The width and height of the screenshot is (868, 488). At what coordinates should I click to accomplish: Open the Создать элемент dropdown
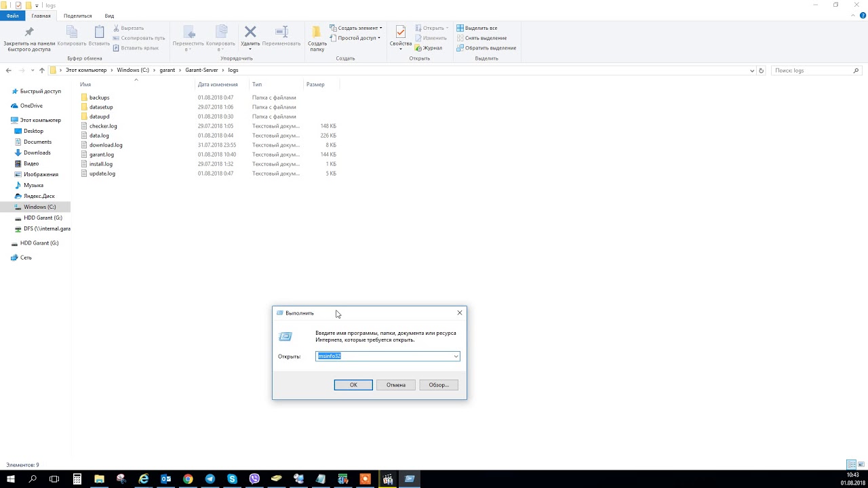pos(356,28)
